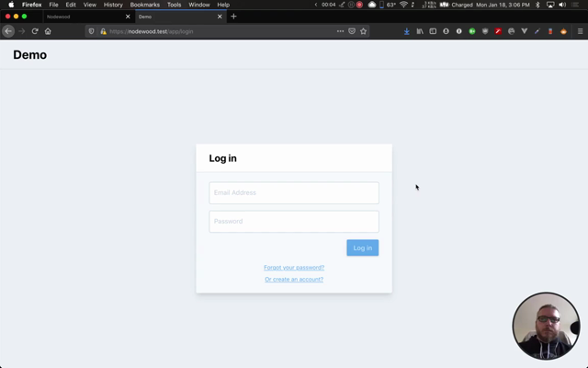Open the Library toolbar icon
588x368 pixels.
[420, 31]
